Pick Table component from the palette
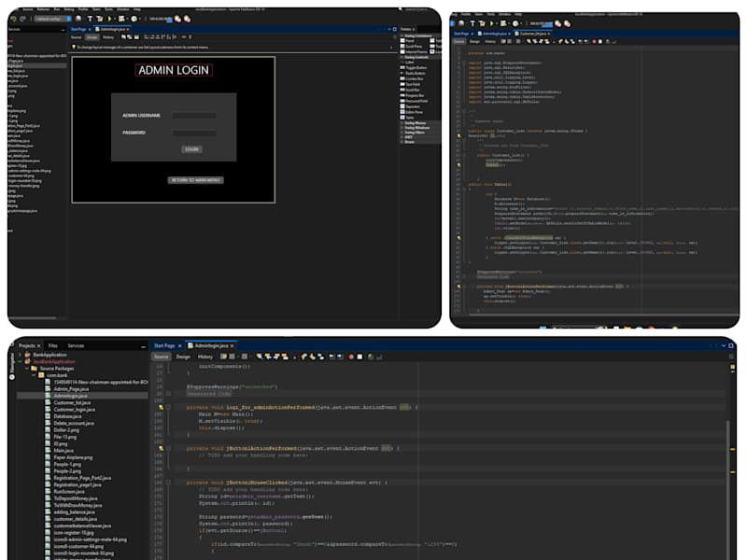This screenshot has height=560, width=747. [407, 118]
